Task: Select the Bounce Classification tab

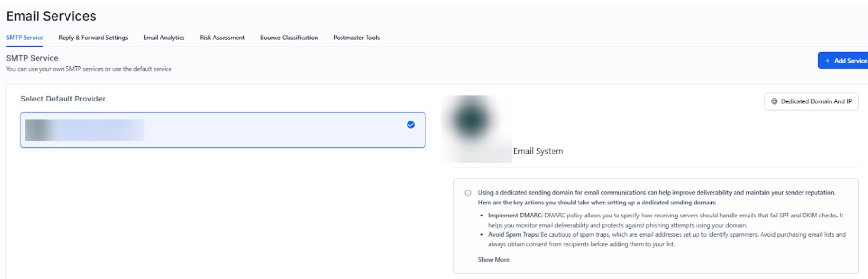Action: pos(289,38)
